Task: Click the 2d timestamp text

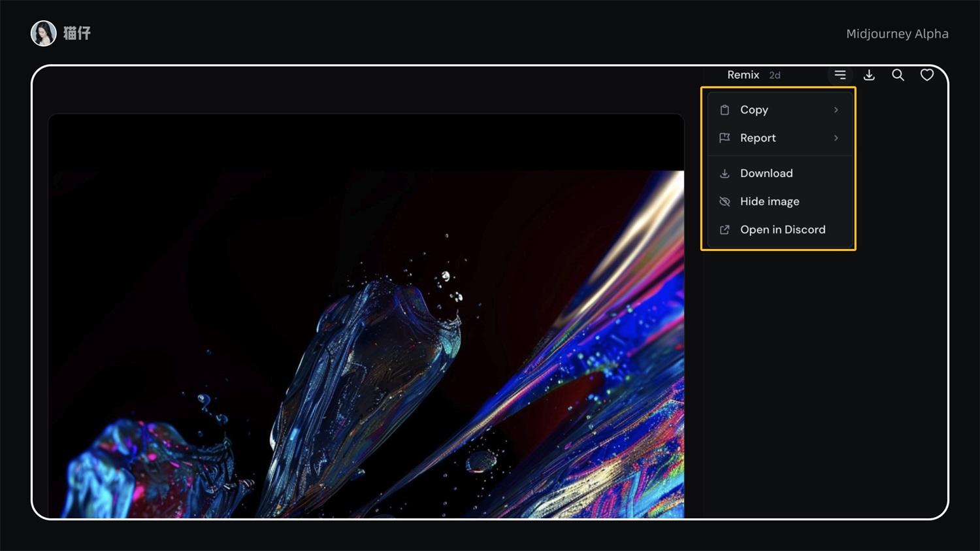Action: coord(775,75)
